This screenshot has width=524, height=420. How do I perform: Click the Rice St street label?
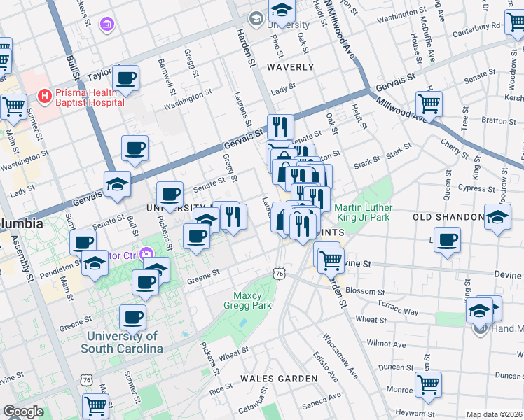click(x=221, y=389)
